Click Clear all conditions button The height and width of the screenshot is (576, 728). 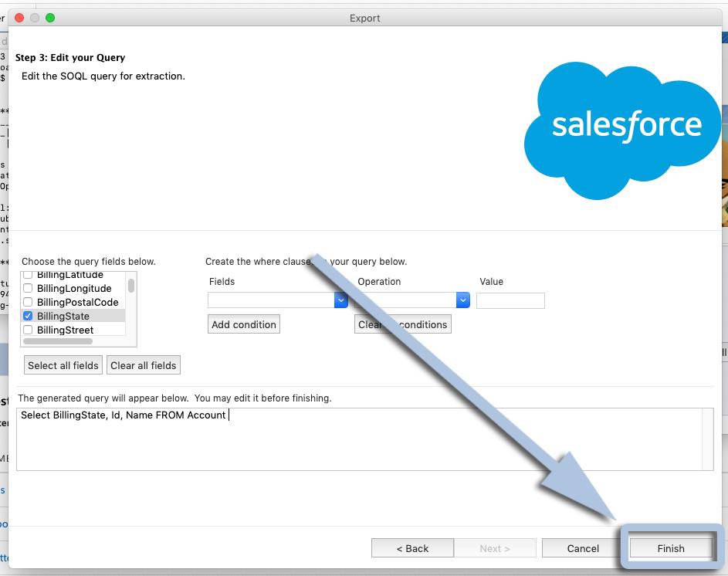tap(403, 324)
